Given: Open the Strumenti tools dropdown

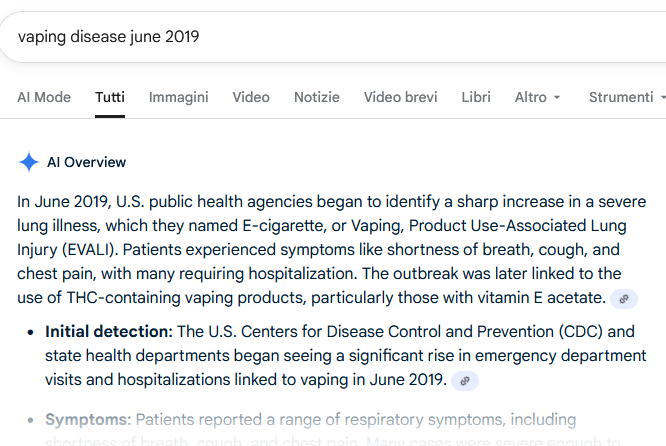Looking at the screenshot, I should pos(626,97).
